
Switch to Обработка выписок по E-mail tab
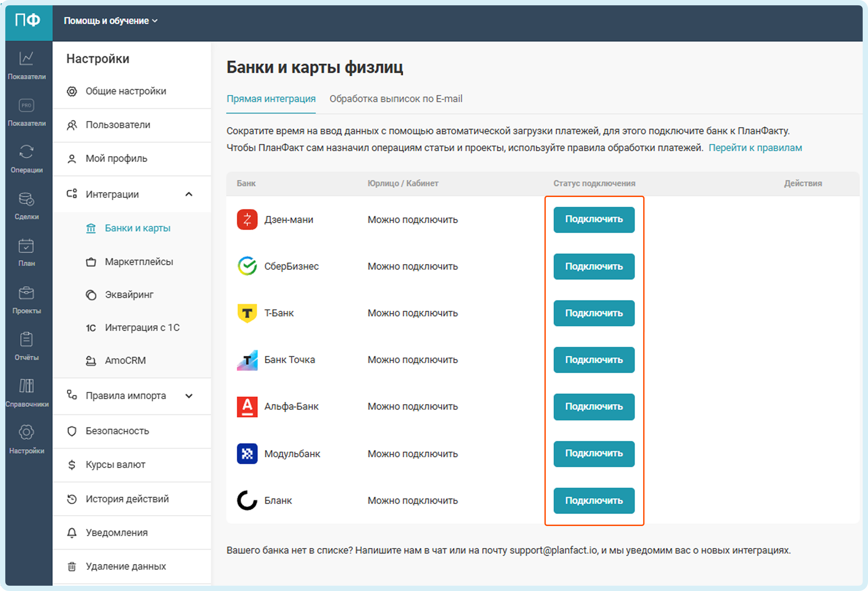click(396, 98)
